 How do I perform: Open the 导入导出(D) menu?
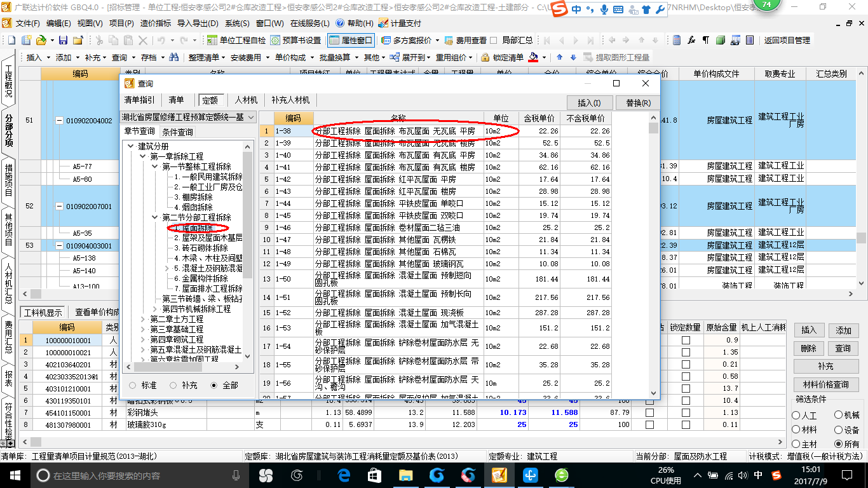(x=197, y=23)
